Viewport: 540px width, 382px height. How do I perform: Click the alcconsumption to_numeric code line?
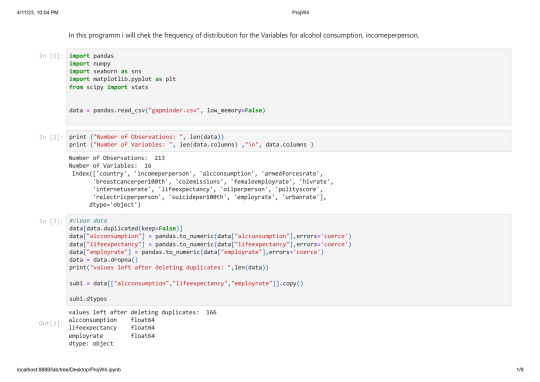click(210, 236)
